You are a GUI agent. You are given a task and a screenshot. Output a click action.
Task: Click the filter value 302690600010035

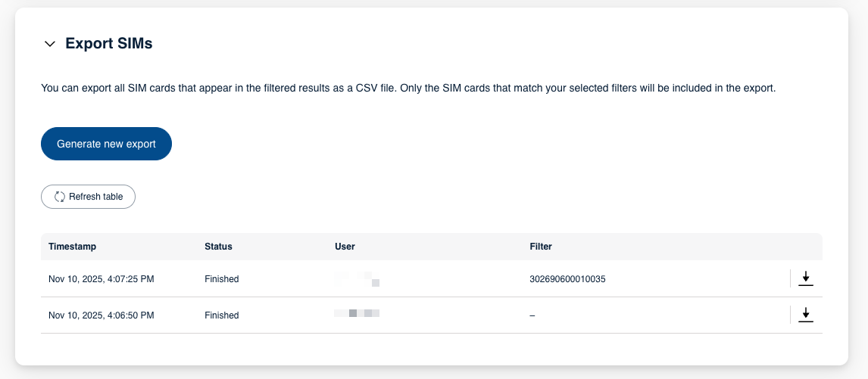coord(567,279)
